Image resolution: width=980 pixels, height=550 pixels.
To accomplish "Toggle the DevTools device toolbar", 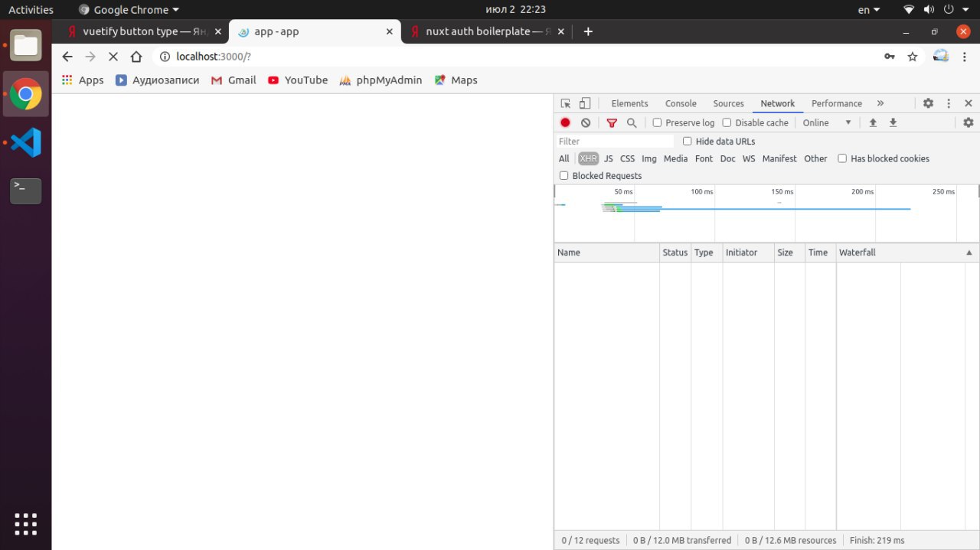I will [585, 103].
